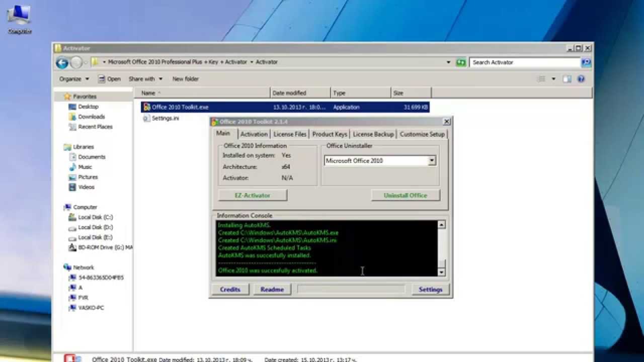Sort by Date modified column header
Viewport: 644px width, 362px height.
click(300, 93)
